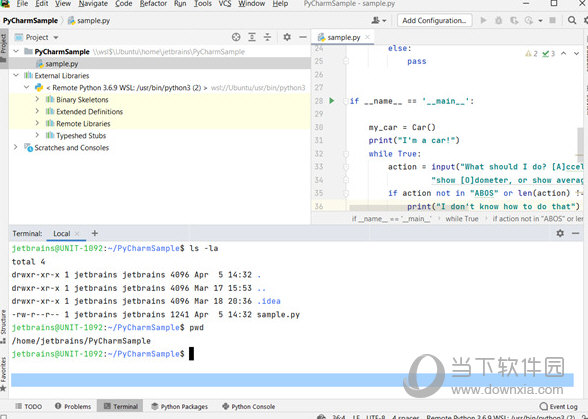The image size is (588, 419).
Task: Click the Python interpreter status bar entry
Action: click(501, 417)
